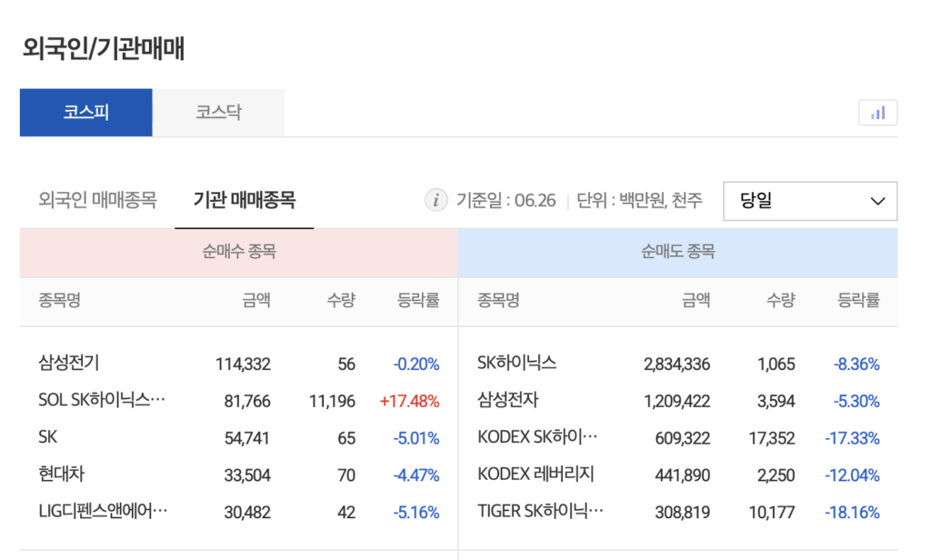Click the 441,890 amount value
The width and height of the screenshot is (931, 560).
[x=682, y=475]
